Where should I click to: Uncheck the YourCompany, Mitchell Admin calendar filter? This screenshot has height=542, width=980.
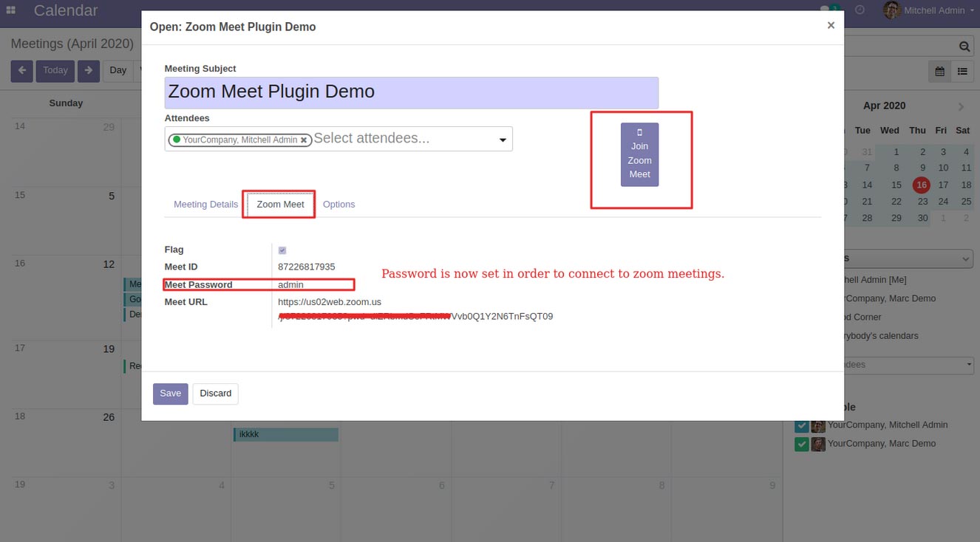click(801, 426)
